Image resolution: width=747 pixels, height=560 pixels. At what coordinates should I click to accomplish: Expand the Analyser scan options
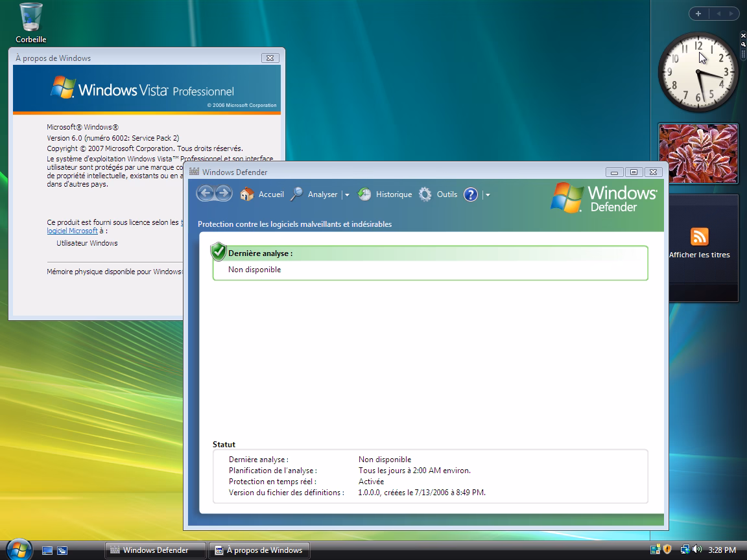(x=348, y=194)
